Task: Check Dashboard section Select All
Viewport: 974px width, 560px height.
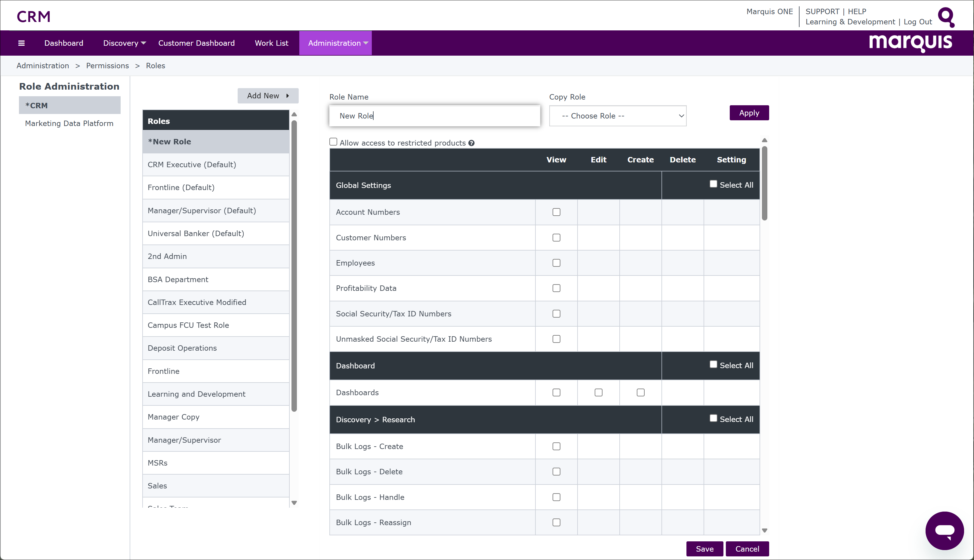Action: tap(713, 364)
